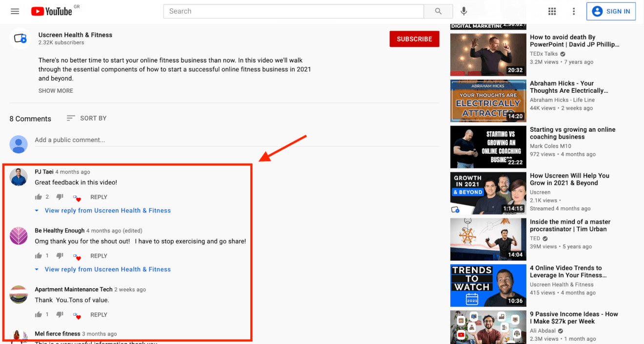The height and width of the screenshot is (344, 644).
Task: Reply to Apartment Maintenance Tech's comment
Action: coord(99,315)
